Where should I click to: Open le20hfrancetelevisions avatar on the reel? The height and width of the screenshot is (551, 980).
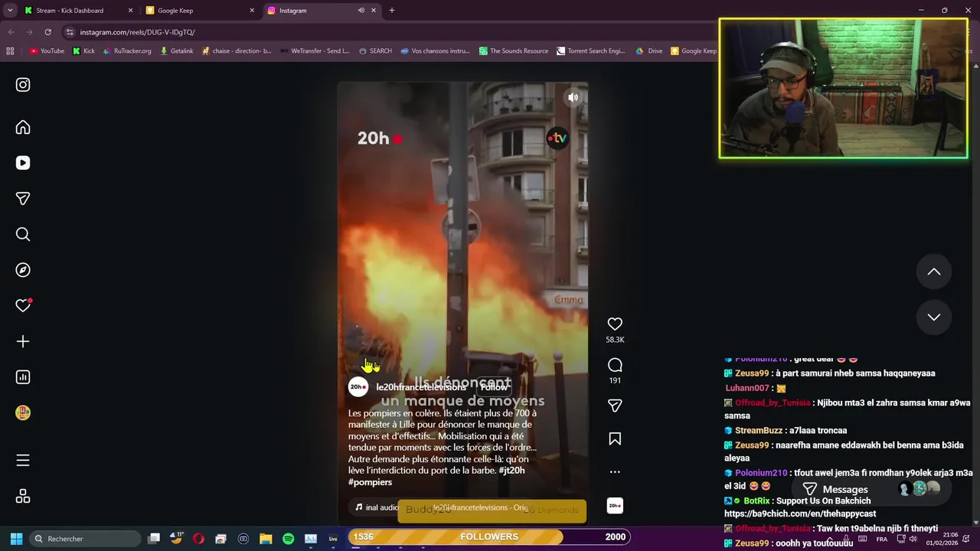point(358,387)
